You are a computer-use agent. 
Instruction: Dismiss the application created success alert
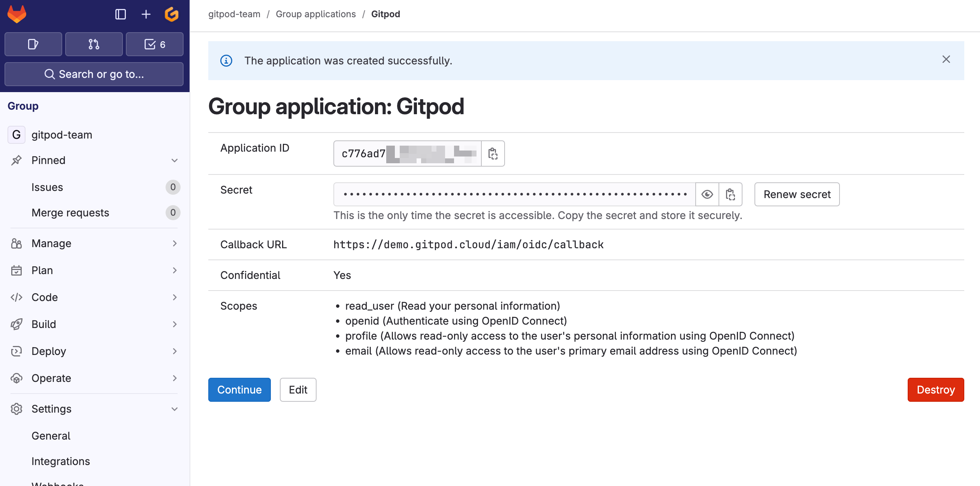[946, 60]
